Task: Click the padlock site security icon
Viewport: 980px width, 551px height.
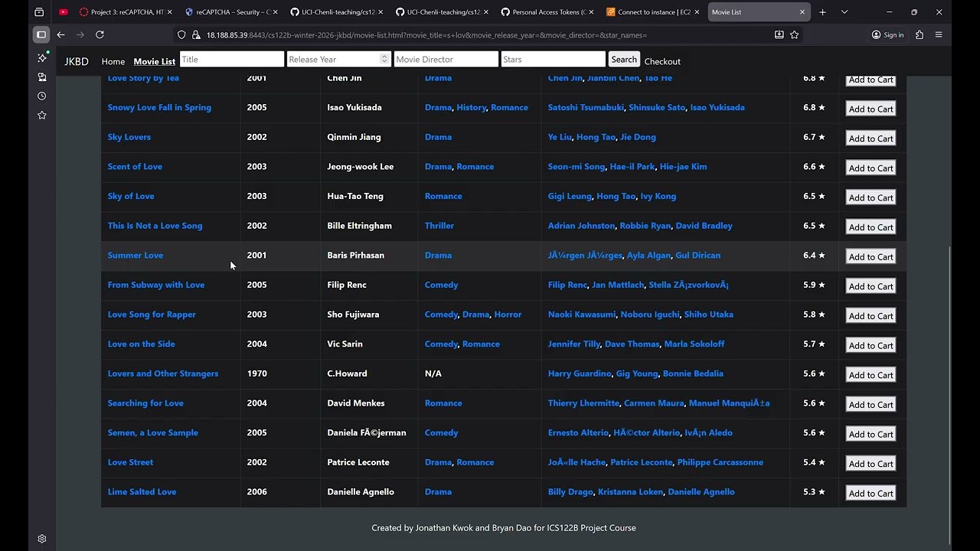Action: 196,34
